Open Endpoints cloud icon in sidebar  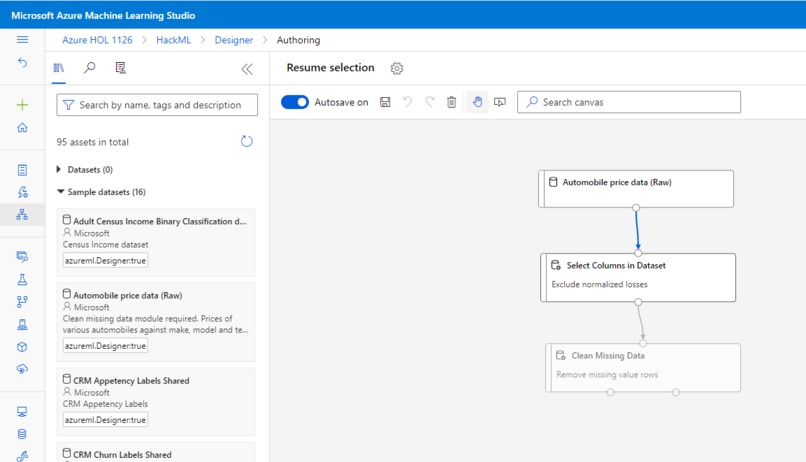pyautogui.click(x=22, y=369)
